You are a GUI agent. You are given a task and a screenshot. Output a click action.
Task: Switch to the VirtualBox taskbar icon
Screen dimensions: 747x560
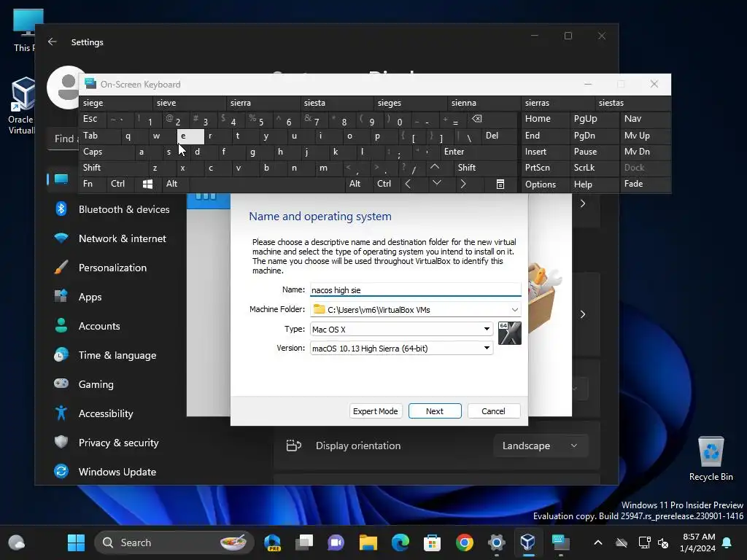[x=528, y=542]
